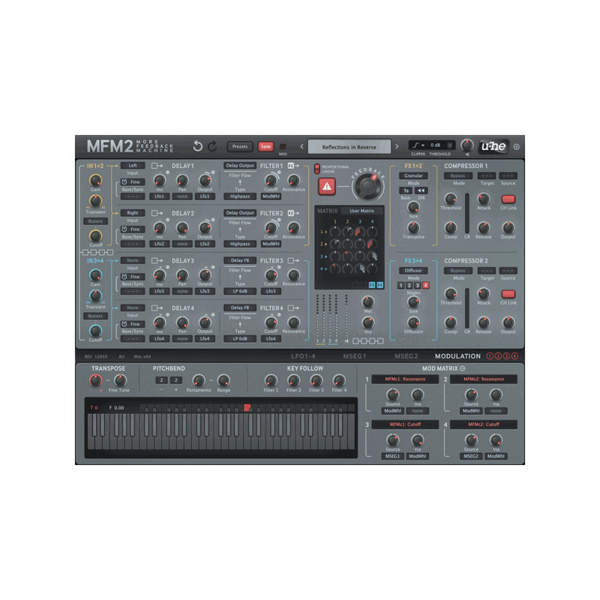Screen dimensions: 600x600
Task: Click the F4 icon in Matrix display
Action: point(380,285)
